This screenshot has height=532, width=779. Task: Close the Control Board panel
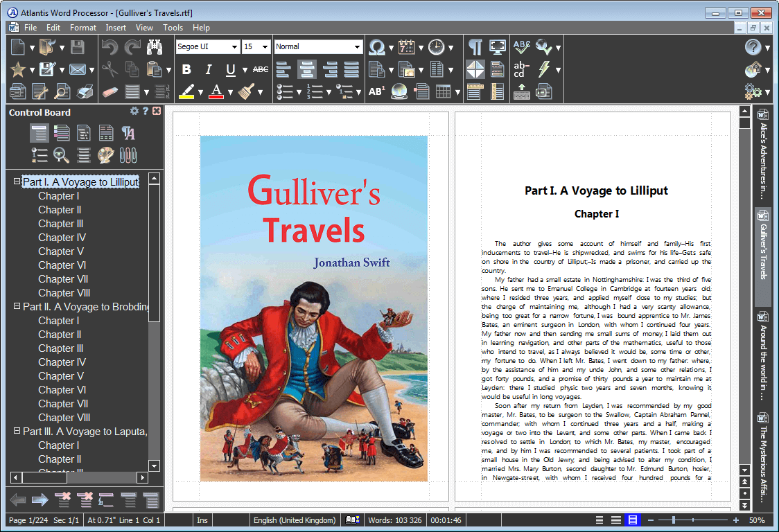pos(155,111)
